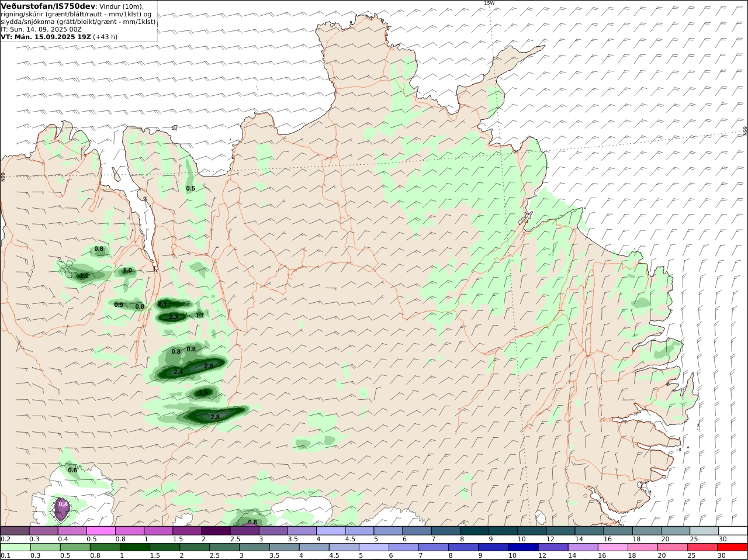The height and width of the screenshot is (560, 748).
Task: Click the purple 0.4 snow value marker
Action: pyautogui.click(x=63, y=504)
